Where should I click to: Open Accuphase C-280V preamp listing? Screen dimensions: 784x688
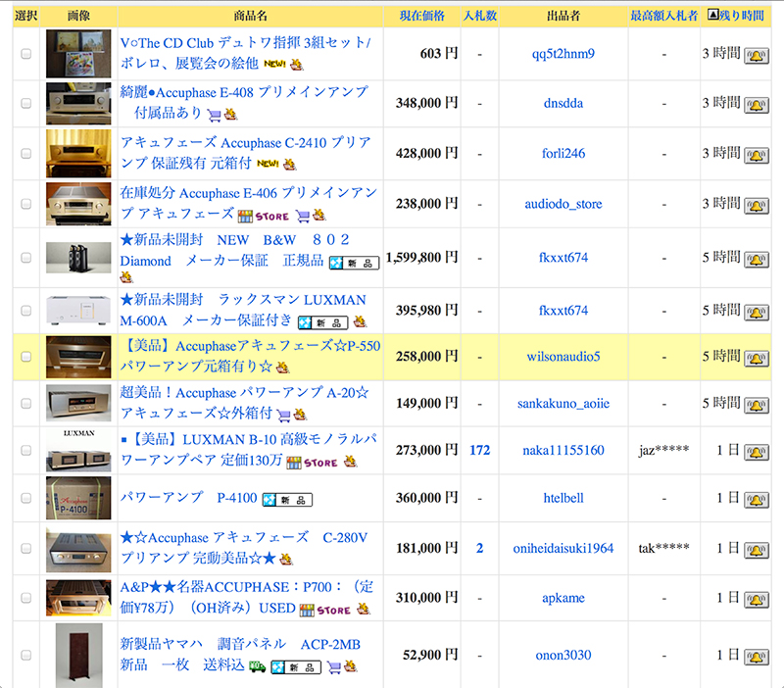[244, 548]
